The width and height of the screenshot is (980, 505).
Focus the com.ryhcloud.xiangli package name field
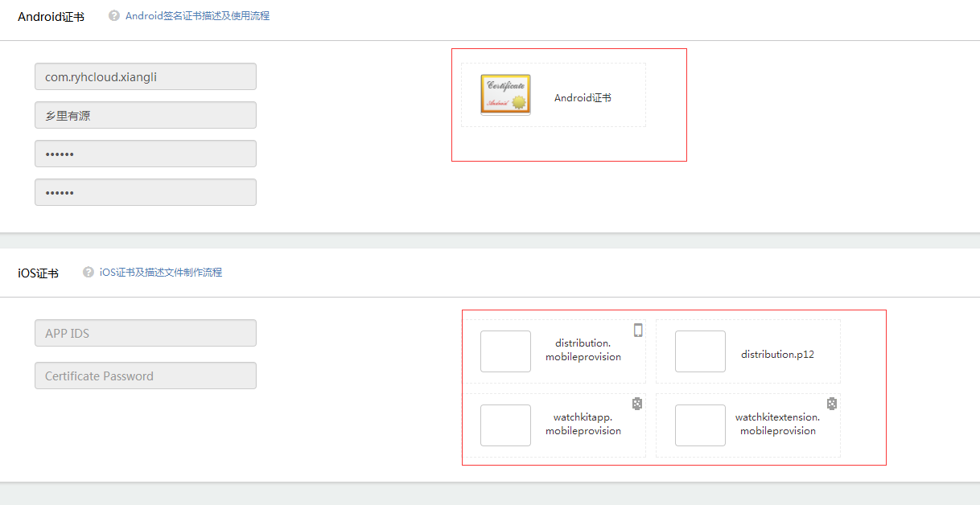pyautogui.click(x=145, y=77)
